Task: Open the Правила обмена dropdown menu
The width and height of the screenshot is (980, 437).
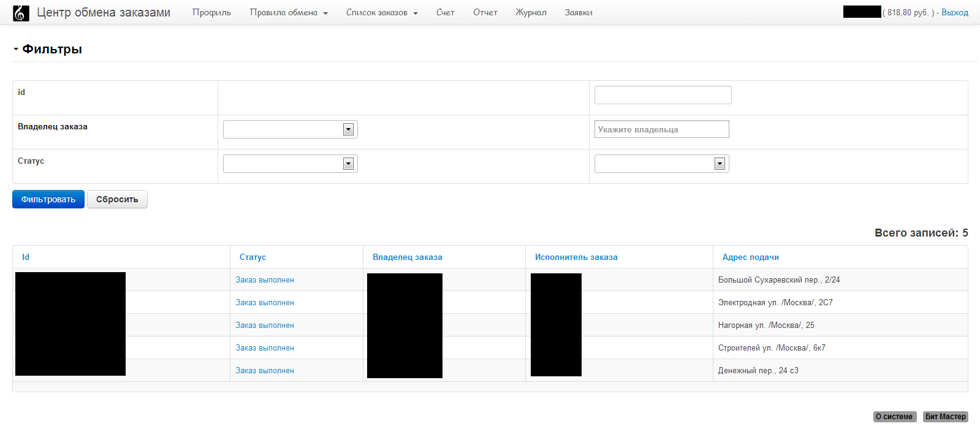Action: pyautogui.click(x=288, y=13)
